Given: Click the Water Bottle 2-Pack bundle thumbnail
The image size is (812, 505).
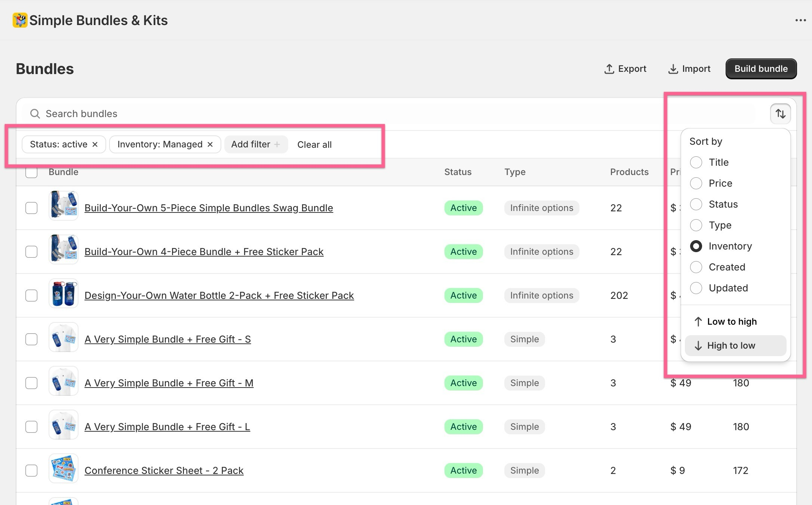Looking at the screenshot, I should [x=63, y=294].
